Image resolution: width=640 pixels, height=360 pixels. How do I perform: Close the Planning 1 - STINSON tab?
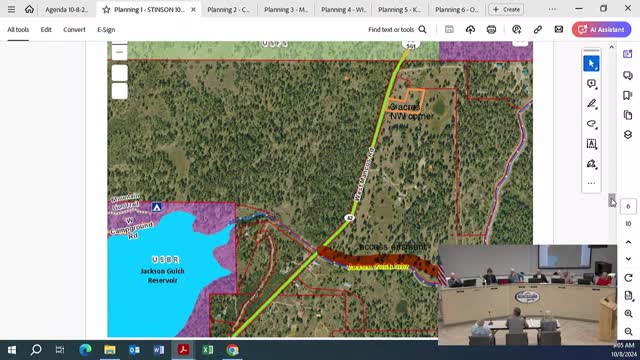point(193,9)
